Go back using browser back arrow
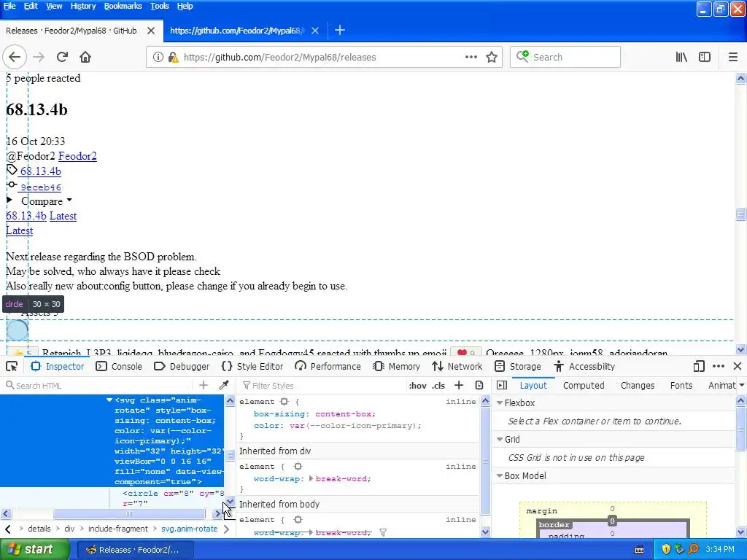The width and height of the screenshot is (747, 560). (15, 57)
